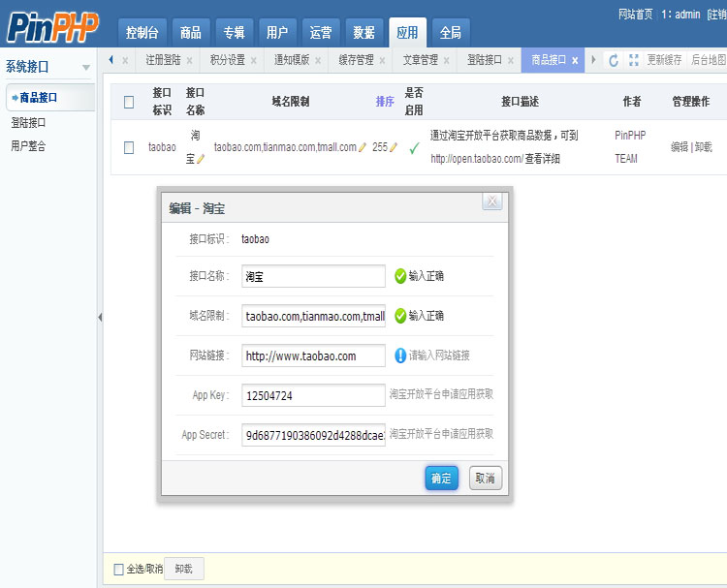Switch to the 缓存管理 page tab
Viewport: 727px width, 588px height.
(356, 60)
